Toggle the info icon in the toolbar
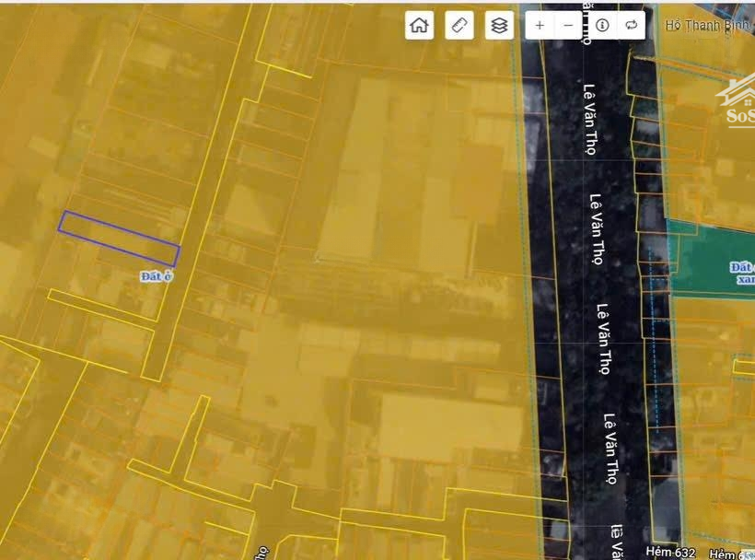The height and width of the screenshot is (560, 755). point(602,26)
